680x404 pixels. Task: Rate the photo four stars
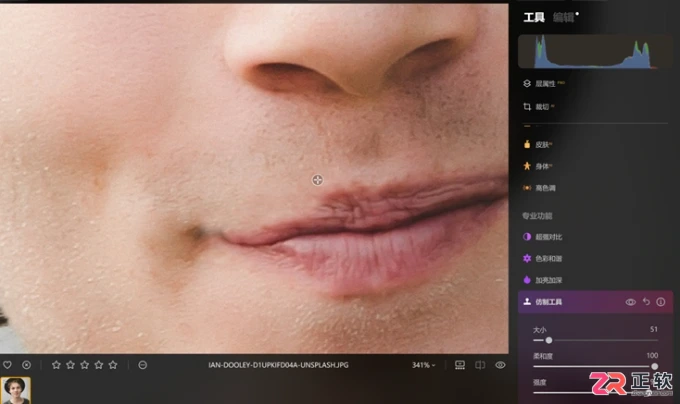point(99,365)
